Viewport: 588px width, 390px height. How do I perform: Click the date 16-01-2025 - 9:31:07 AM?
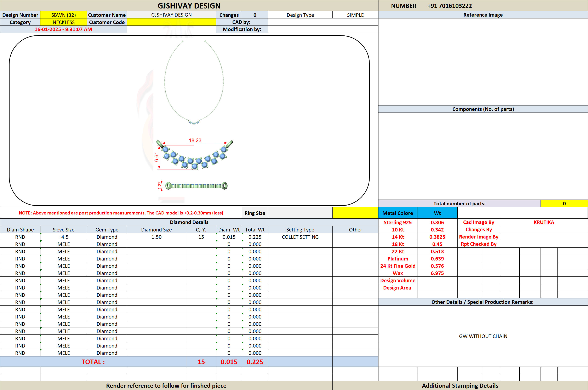coord(63,29)
